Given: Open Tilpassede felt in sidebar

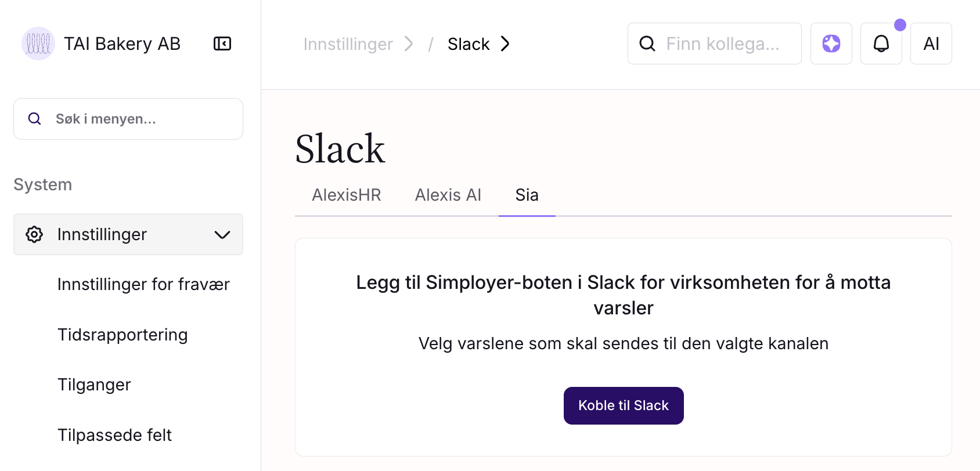Looking at the screenshot, I should point(114,435).
